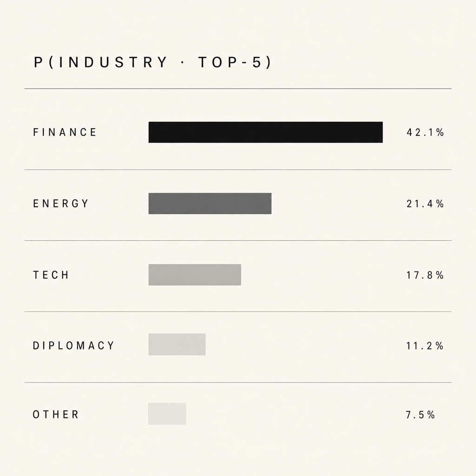This screenshot has height=476, width=476.
Task: Select the TECH label
Action: point(51,275)
